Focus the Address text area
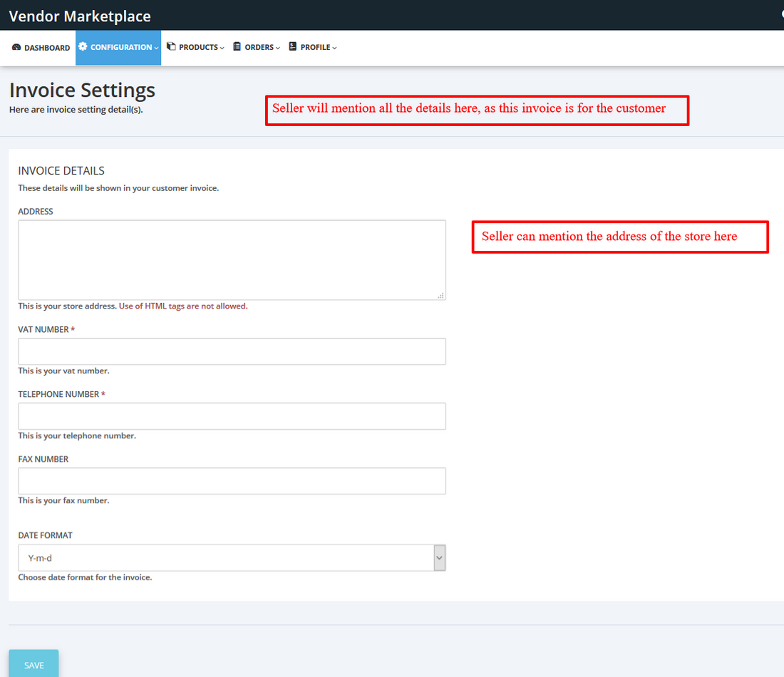 [x=232, y=259]
